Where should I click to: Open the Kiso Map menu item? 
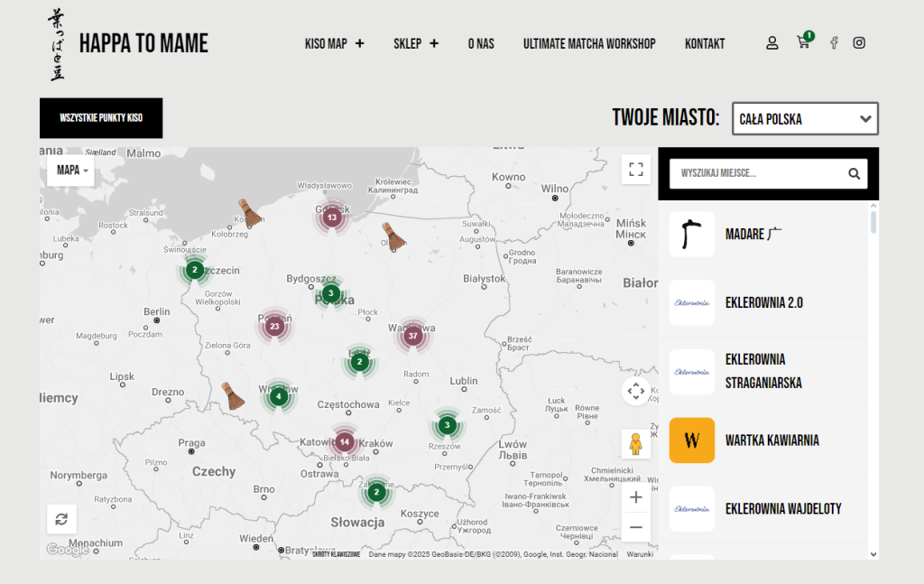pos(326,44)
